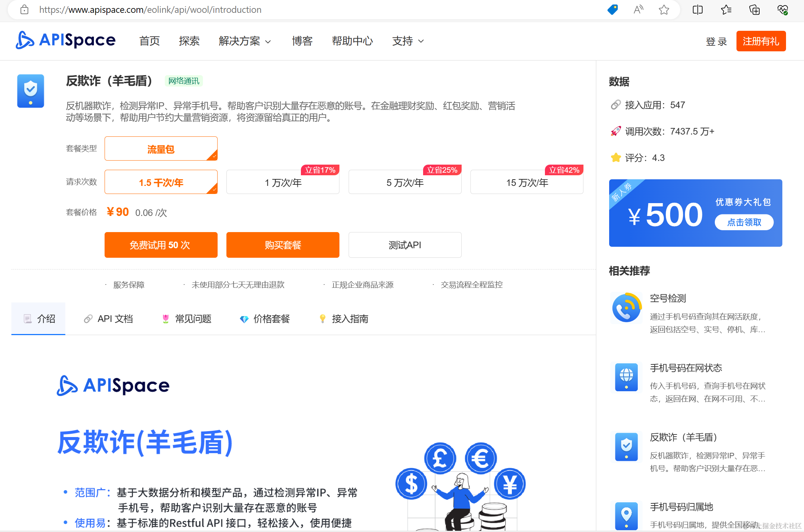Click the browser address bar URL
This screenshot has width=804, height=532.
(150, 10)
